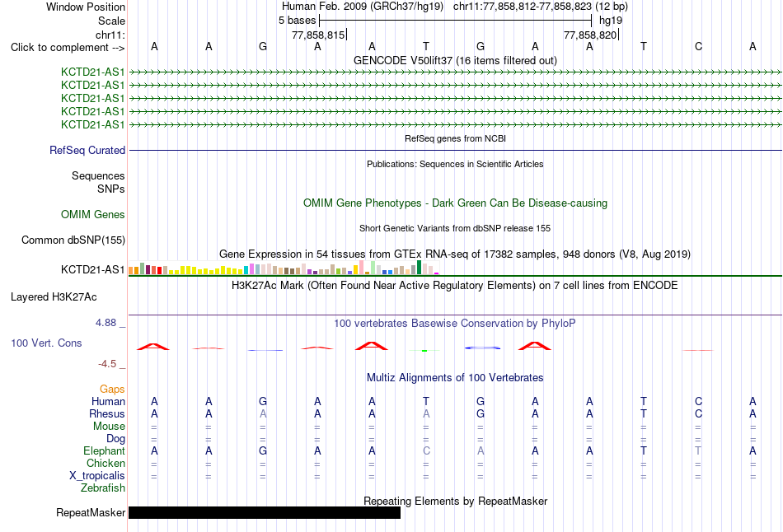The width and height of the screenshot is (783, 532).
Task: Click 'Multiz Alignments of 100 Vertebrates' title
Action: pos(455,378)
